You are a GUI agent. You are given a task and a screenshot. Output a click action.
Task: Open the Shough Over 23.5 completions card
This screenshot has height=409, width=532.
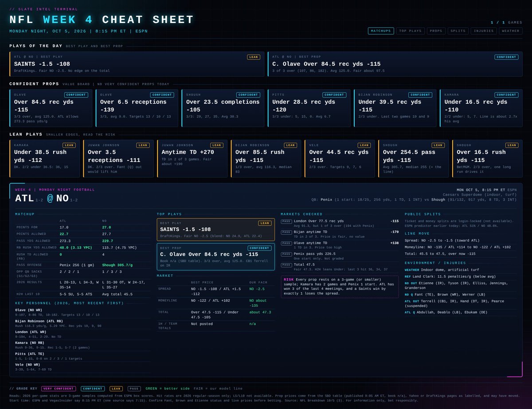(223, 108)
